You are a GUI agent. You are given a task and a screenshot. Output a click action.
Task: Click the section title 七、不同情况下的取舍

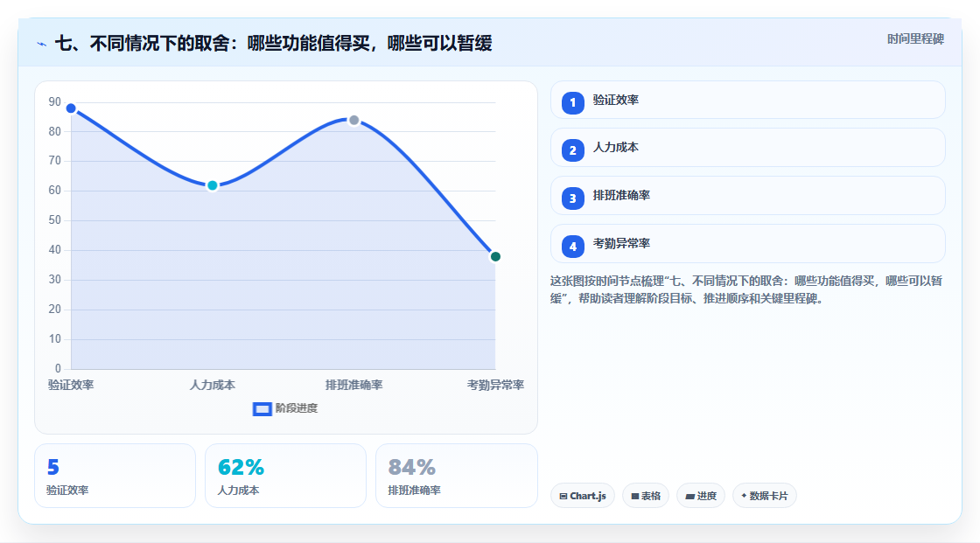[273, 43]
